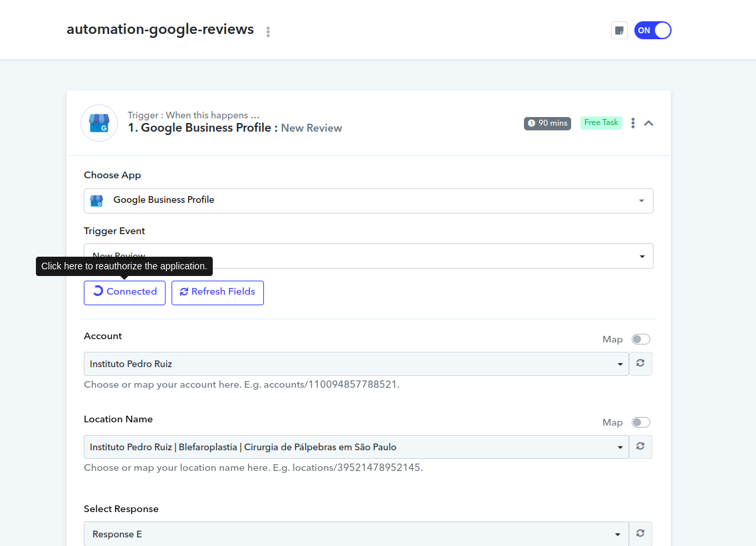The width and height of the screenshot is (756, 546).
Task: Click the Connected button to reauthorize
Action: tap(124, 293)
